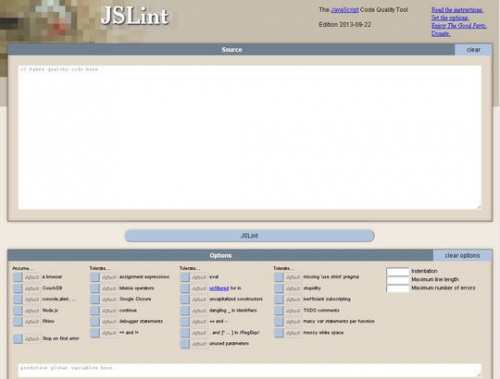Image resolution: width=500 pixels, height=379 pixels.
Task: Open the 'Read the instructions' link
Action: (457, 10)
